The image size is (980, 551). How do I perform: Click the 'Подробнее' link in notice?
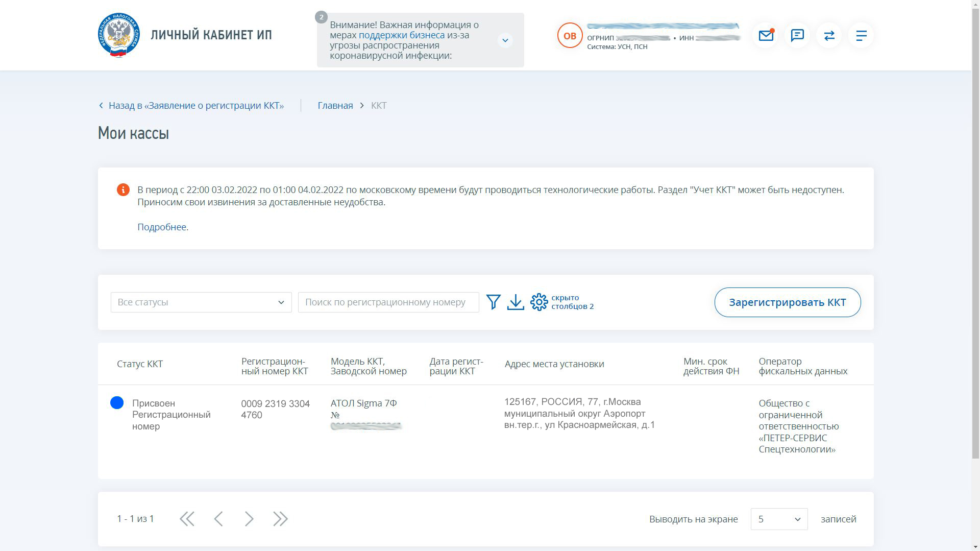point(161,227)
